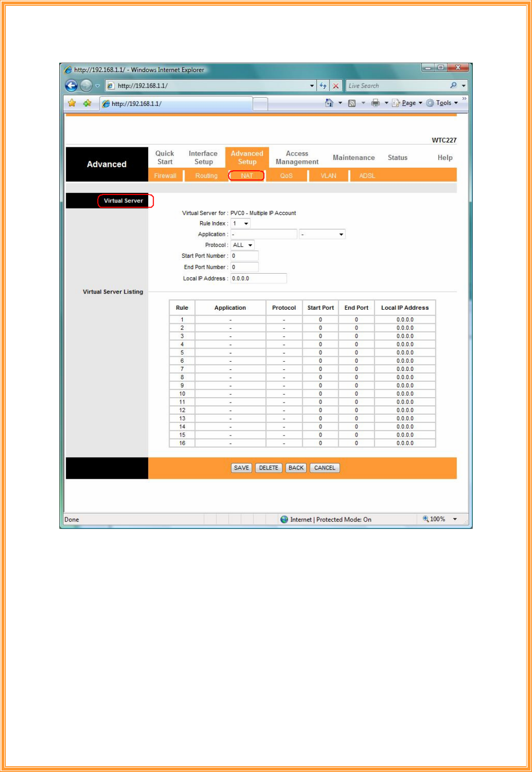The width and height of the screenshot is (532, 772).
Task: Open the Print options dropdown arrow
Action: pos(386,103)
